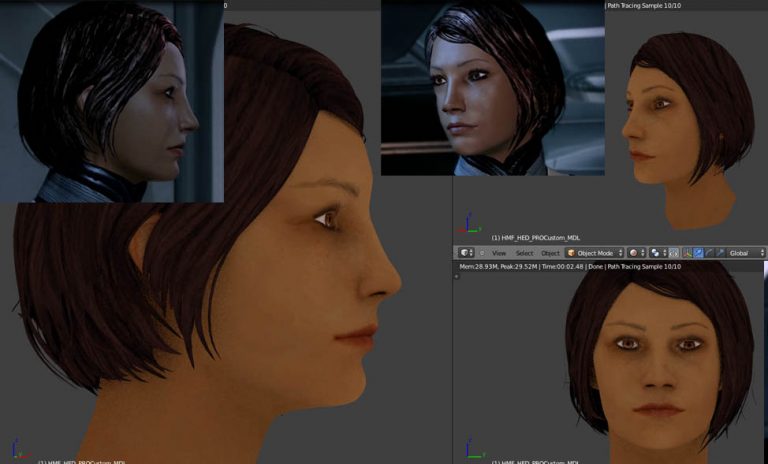
Task: Click the render status text 'Mem:28.93M, Peak:29.52M'
Action: coord(498,267)
